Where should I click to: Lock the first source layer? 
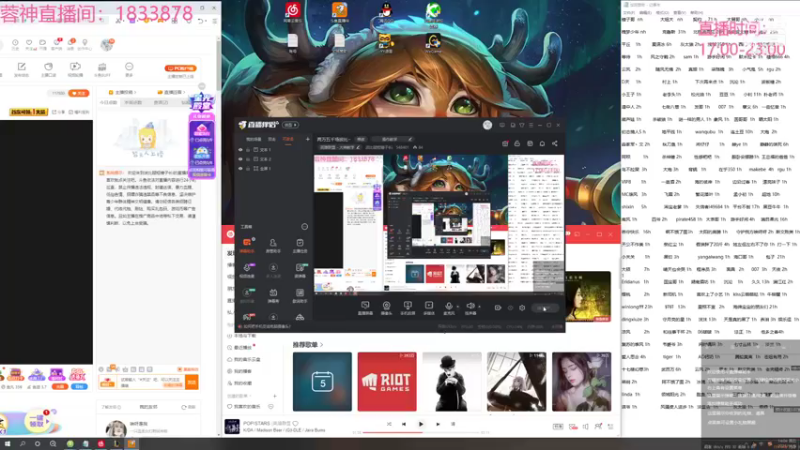248,150
